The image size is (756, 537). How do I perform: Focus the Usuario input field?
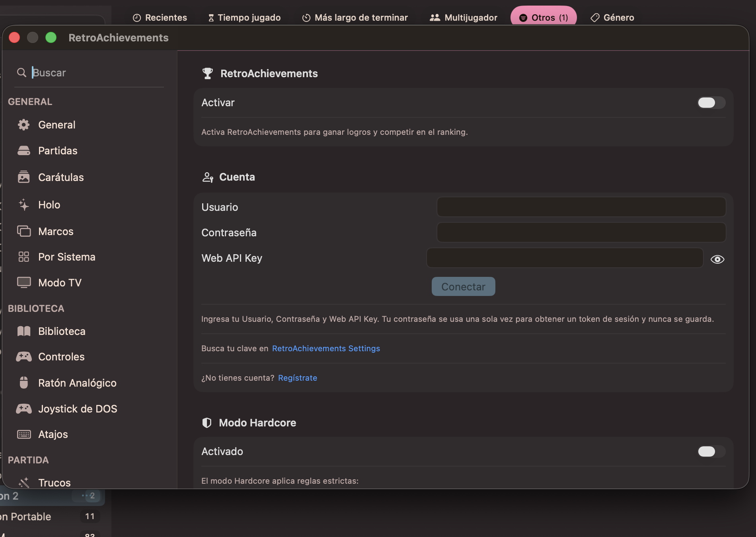581,207
